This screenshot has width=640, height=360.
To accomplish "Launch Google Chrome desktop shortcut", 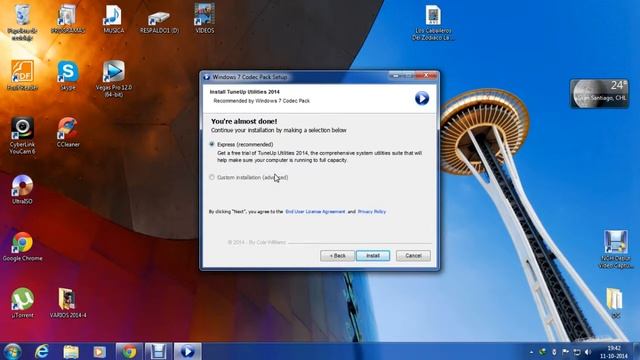I will (x=22, y=247).
